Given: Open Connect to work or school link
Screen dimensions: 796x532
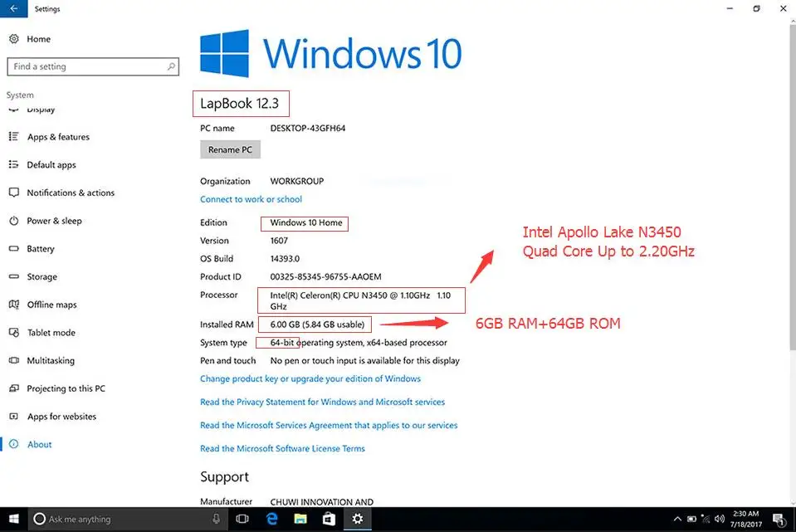Looking at the screenshot, I should pos(251,199).
